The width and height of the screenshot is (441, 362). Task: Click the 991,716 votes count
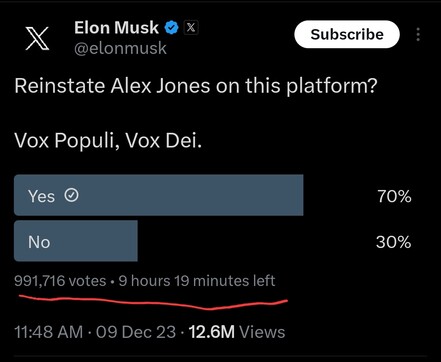pyautogui.click(x=60, y=281)
